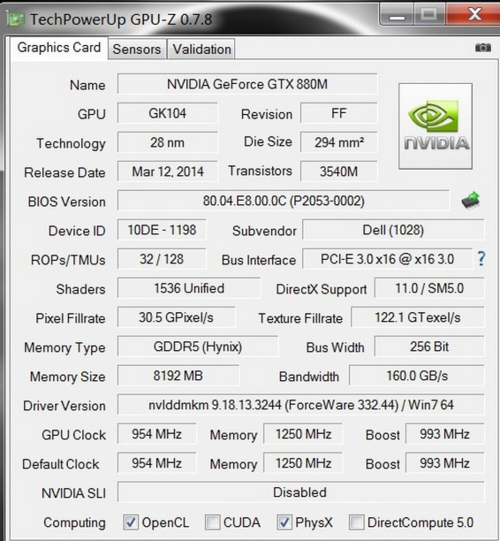Select the Graphics Card tab
500x541 pixels.
click(x=59, y=48)
